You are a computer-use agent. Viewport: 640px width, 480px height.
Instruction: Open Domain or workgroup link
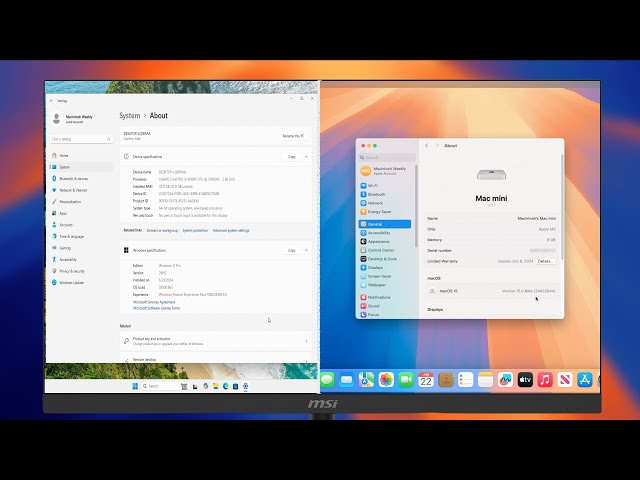coord(162,231)
